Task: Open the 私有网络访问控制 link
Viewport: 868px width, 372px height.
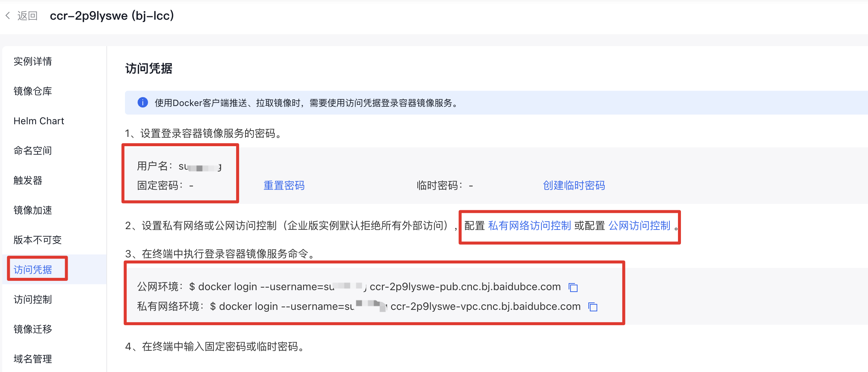Action: (529, 226)
